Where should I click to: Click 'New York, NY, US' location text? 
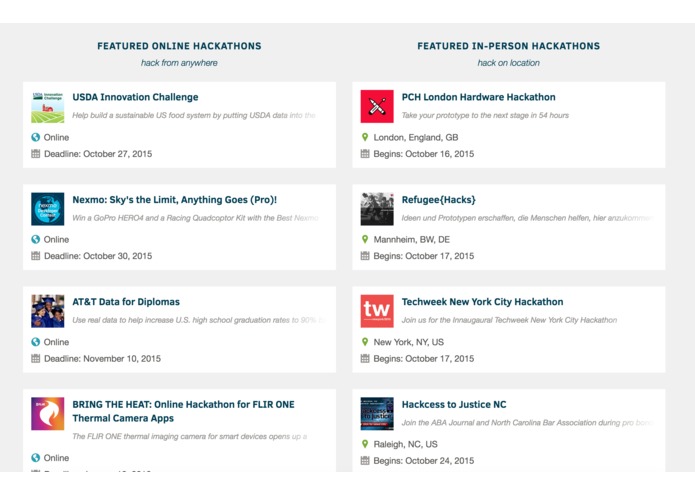(409, 342)
